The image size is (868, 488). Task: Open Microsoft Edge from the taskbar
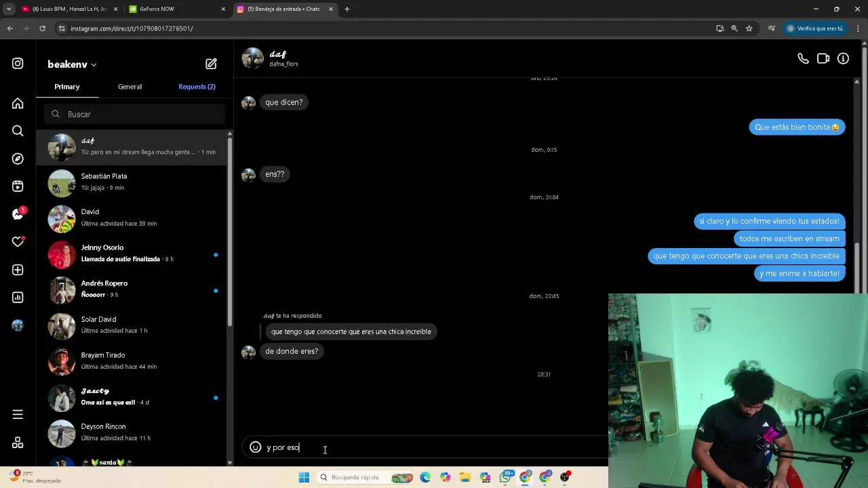click(425, 477)
